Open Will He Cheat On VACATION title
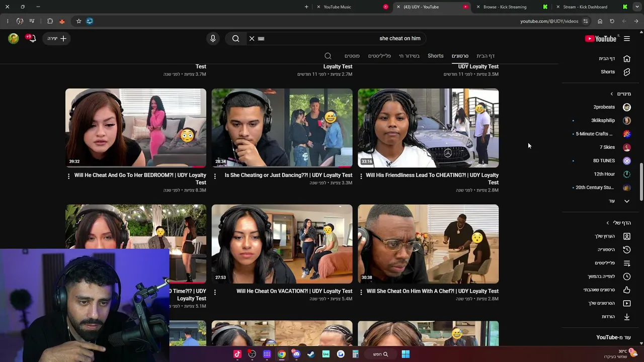 (294, 291)
